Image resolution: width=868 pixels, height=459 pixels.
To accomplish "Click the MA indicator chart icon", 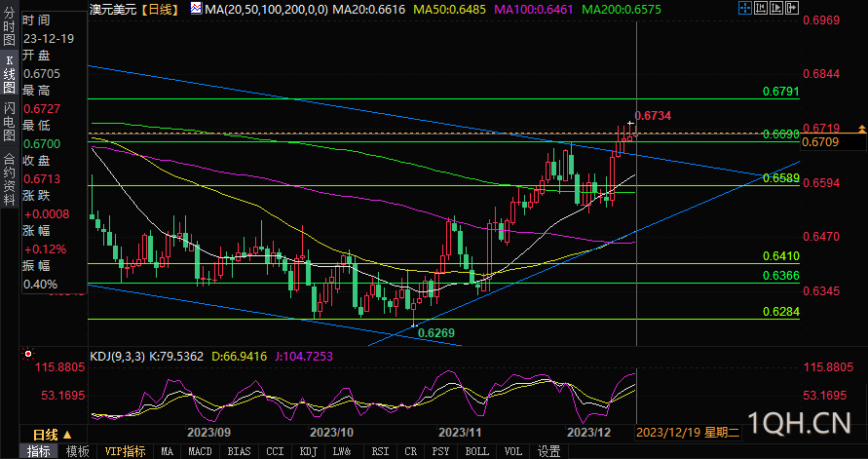I will coord(196,9).
